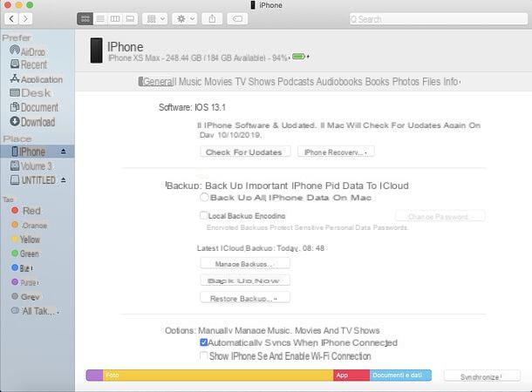Screen dimensions: 532x392
Task: Switch to the Files tab
Action: tap(431, 82)
